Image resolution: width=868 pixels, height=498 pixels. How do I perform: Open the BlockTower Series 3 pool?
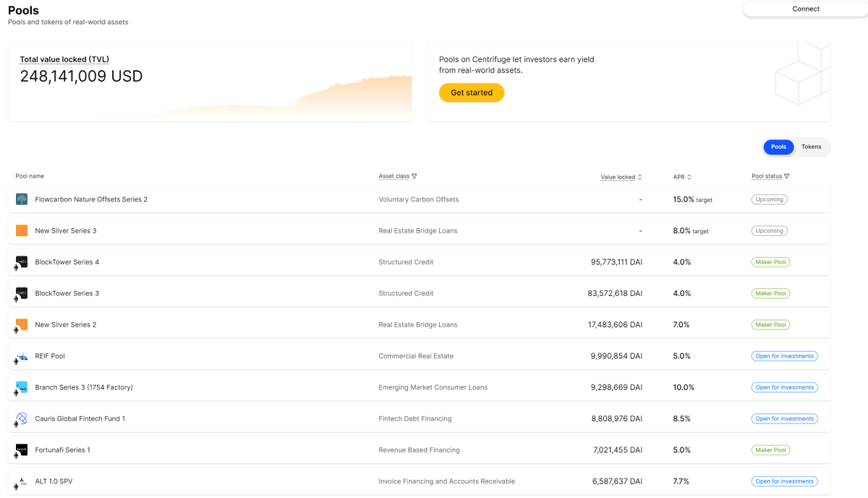420,293
